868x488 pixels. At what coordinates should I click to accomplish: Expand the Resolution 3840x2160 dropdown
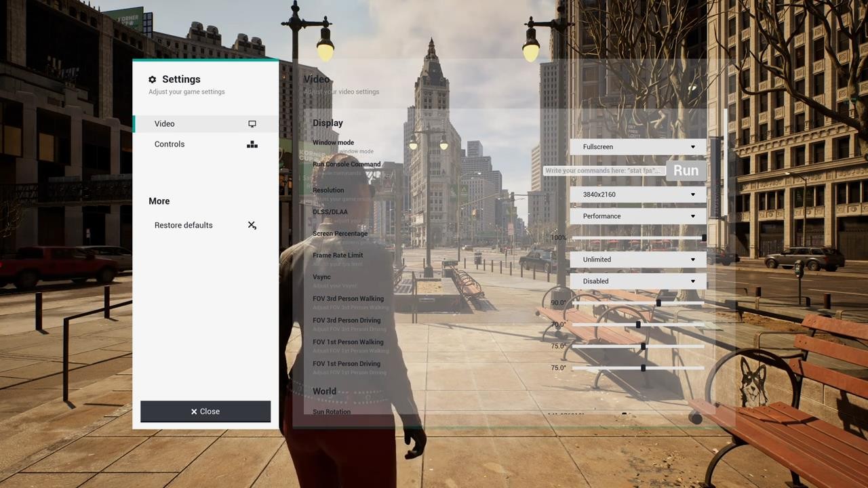pyautogui.click(x=638, y=195)
